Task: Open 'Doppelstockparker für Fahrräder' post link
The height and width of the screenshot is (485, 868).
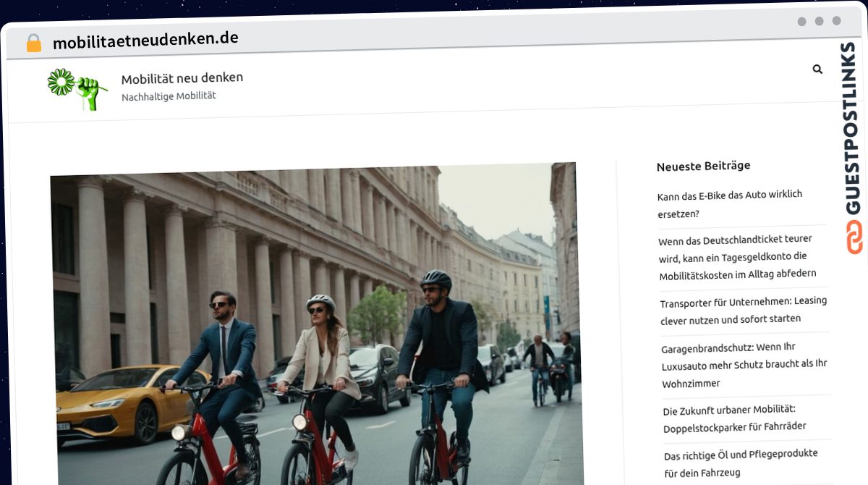Action: pos(736,418)
